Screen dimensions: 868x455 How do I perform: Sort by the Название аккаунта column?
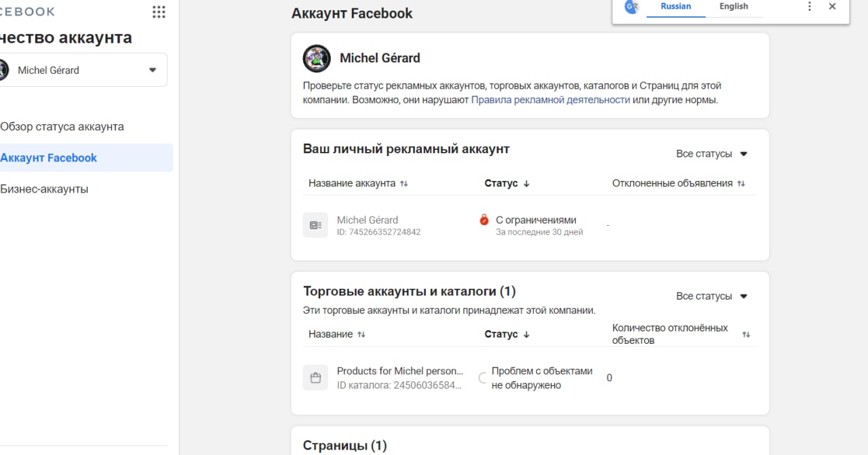tap(358, 183)
